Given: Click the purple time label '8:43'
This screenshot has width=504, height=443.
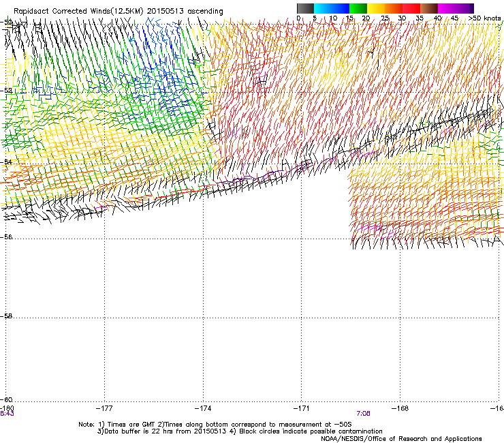Looking at the screenshot, I should pyautogui.click(x=7, y=414).
